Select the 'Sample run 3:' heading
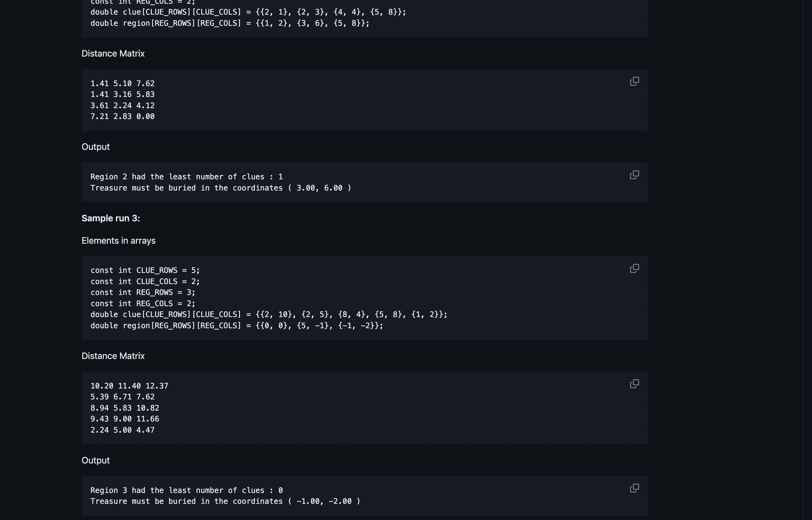 [110, 218]
